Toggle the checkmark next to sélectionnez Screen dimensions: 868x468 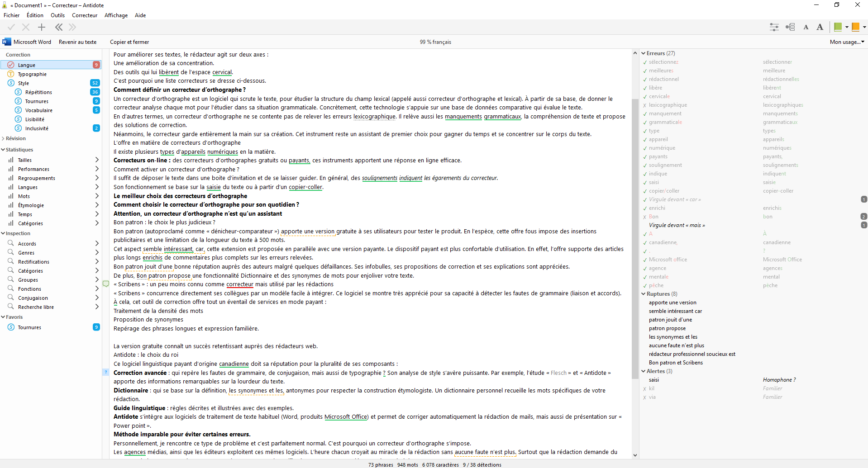click(x=645, y=62)
